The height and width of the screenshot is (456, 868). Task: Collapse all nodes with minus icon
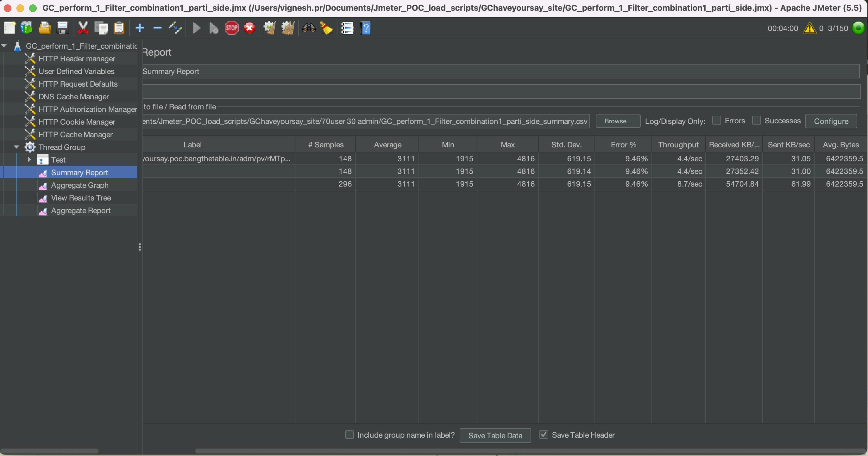click(x=157, y=28)
